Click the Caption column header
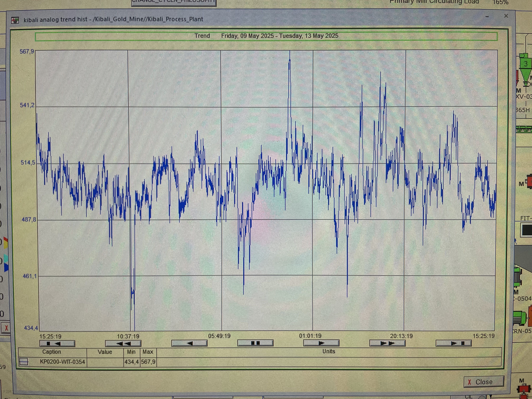 click(51, 352)
